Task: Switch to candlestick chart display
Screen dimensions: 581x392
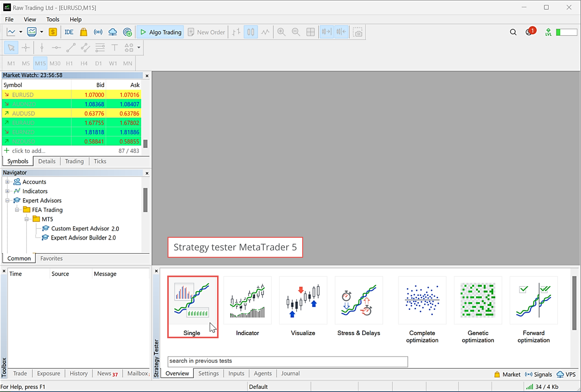Action: click(251, 32)
